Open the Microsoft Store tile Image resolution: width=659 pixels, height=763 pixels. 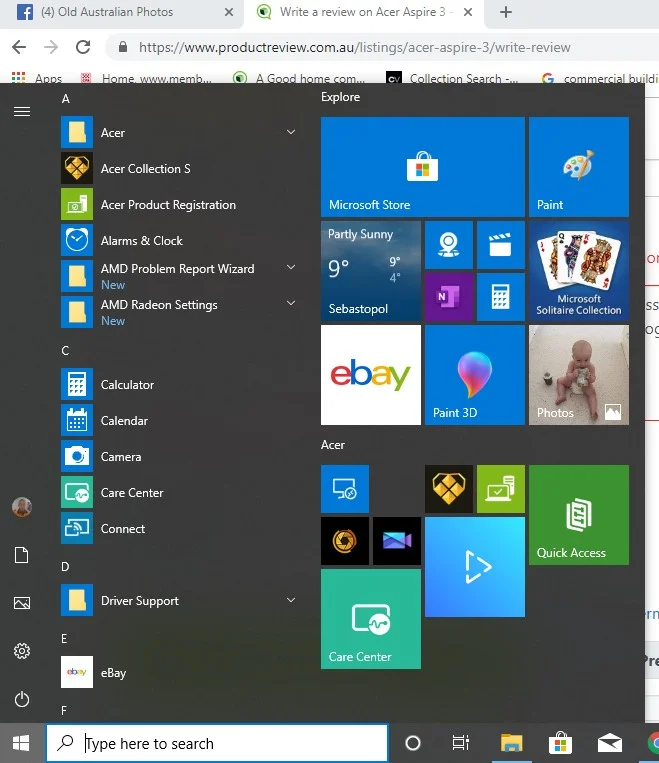coord(422,166)
